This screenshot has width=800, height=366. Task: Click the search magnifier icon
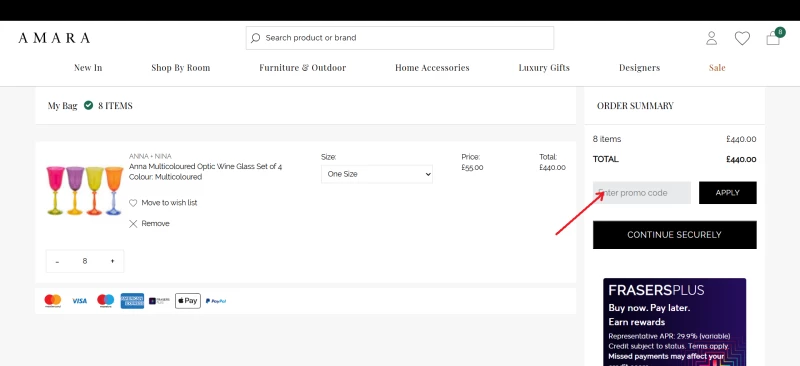pos(256,38)
